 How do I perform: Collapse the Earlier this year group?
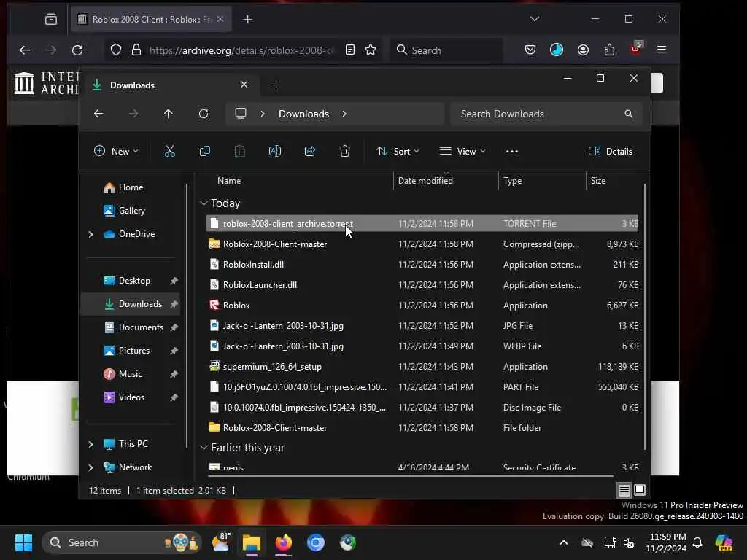click(204, 448)
